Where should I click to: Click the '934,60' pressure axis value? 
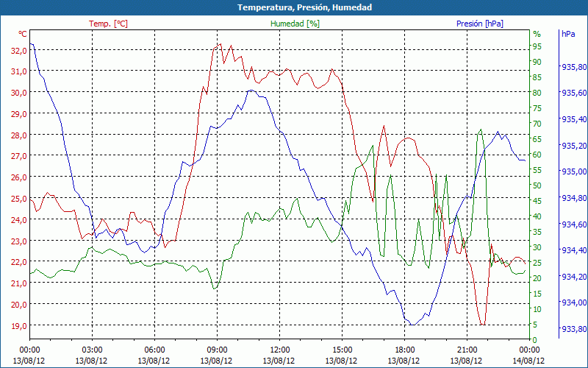(x=574, y=224)
